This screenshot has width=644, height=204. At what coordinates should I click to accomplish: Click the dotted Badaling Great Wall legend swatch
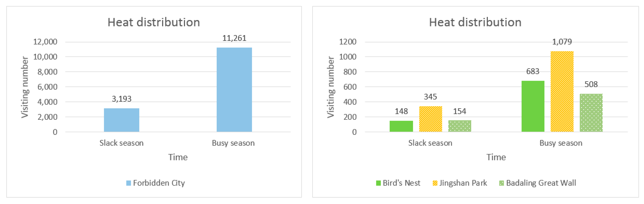(x=502, y=183)
